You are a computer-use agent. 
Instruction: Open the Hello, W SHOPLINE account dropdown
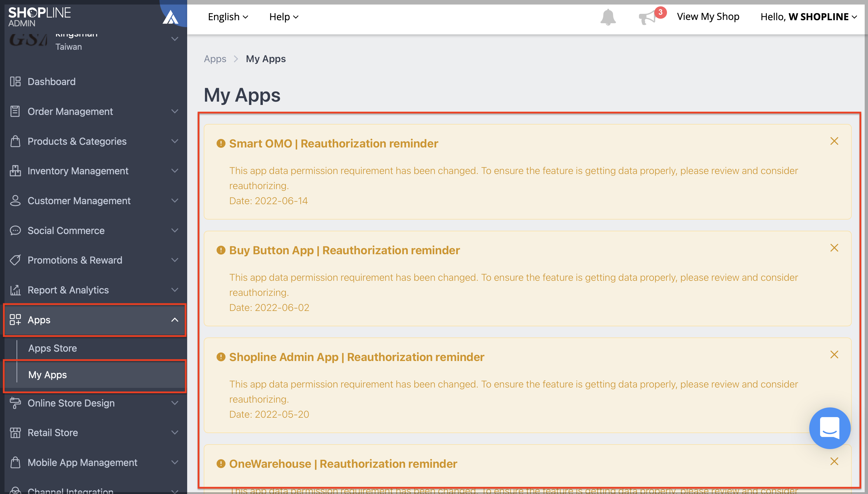808,17
